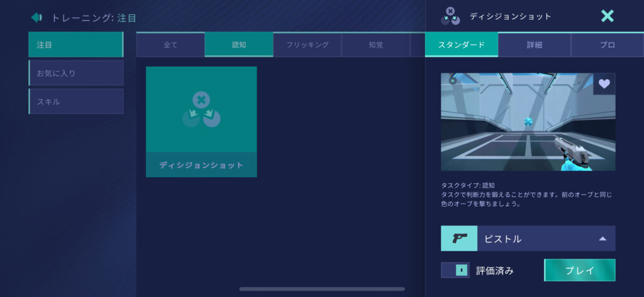Switch to the フリッキング filter tab
This screenshot has height=297, width=644.
307,45
